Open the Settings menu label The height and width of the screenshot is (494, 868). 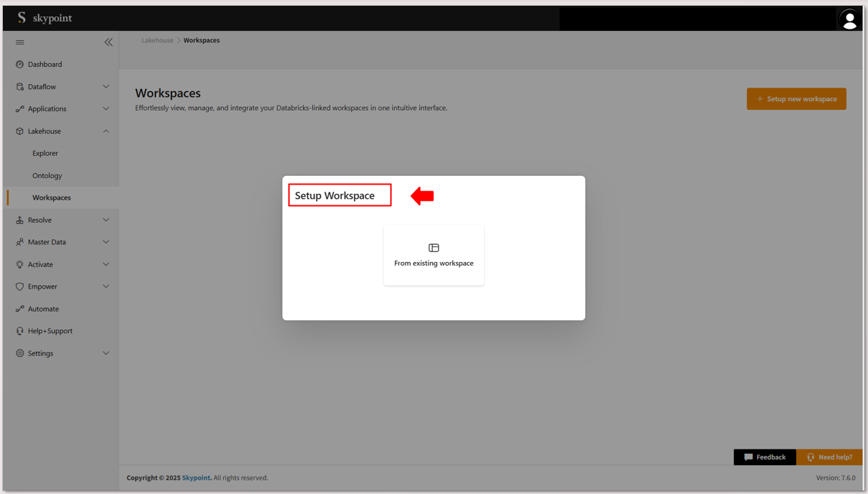pyautogui.click(x=40, y=353)
